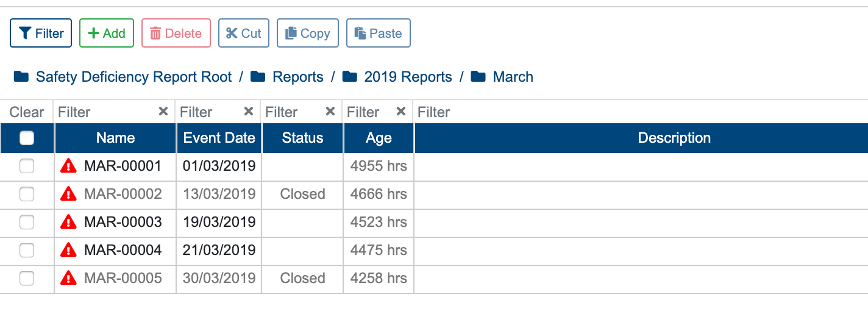Open report MAR-00005
Screen dimensions: 868x316
click(123, 278)
